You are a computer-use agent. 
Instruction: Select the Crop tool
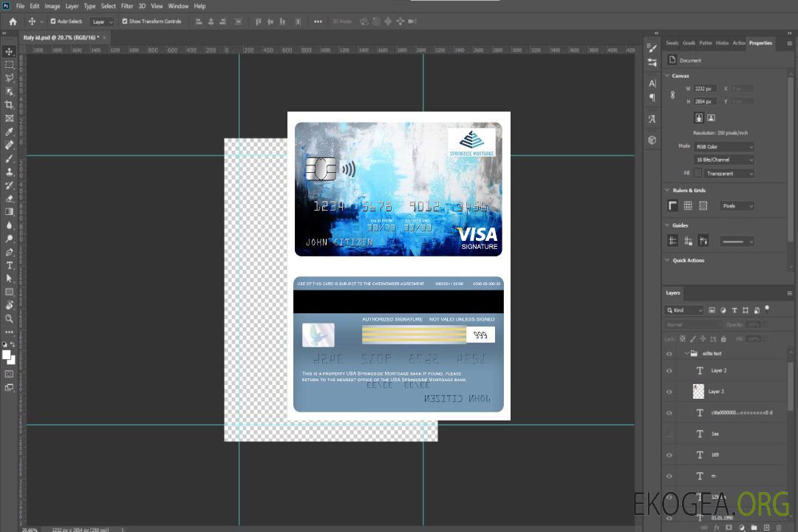[9, 104]
